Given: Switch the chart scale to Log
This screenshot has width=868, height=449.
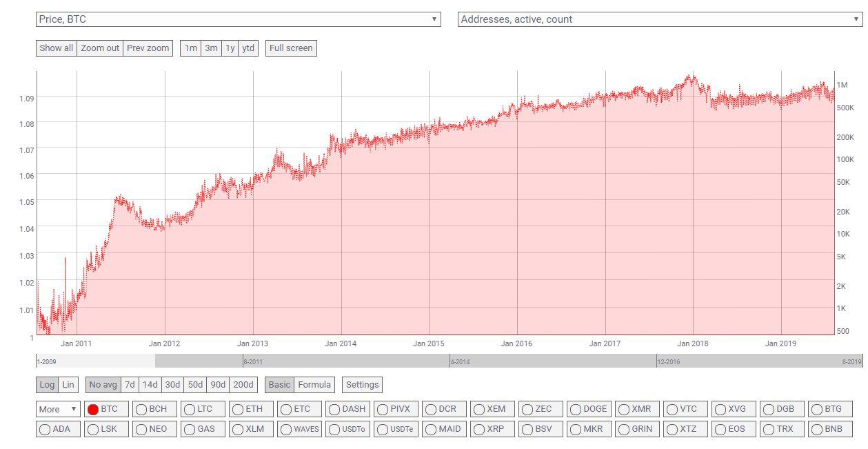Looking at the screenshot, I should (x=47, y=385).
